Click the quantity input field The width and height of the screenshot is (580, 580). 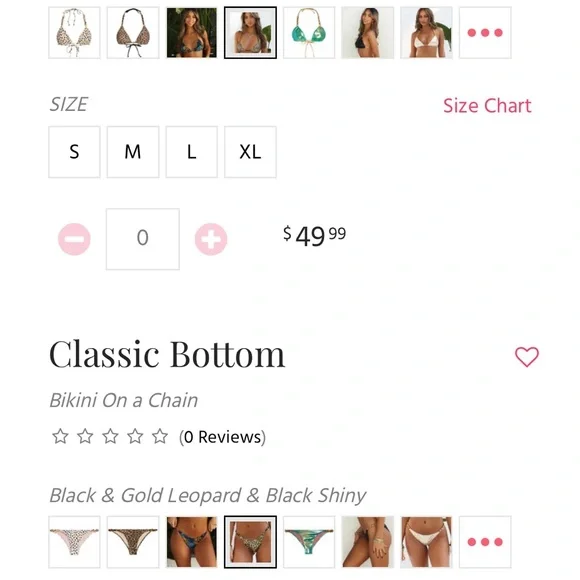(143, 239)
